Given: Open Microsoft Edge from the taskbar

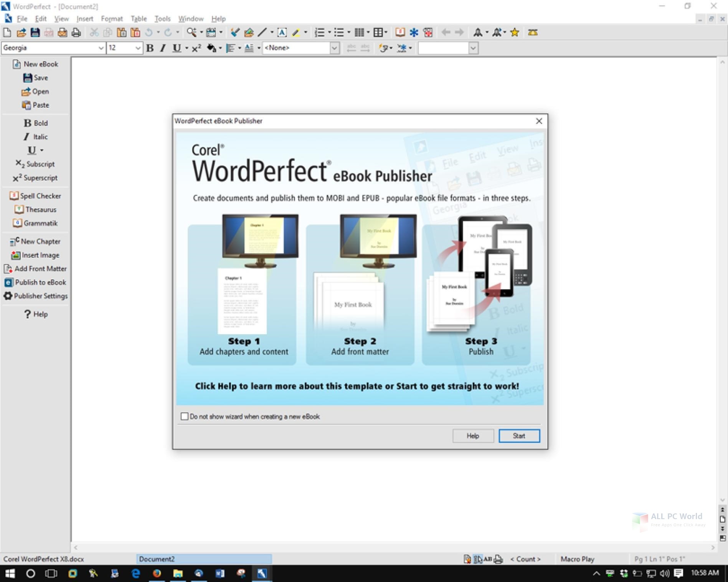Looking at the screenshot, I should click(x=136, y=574).
